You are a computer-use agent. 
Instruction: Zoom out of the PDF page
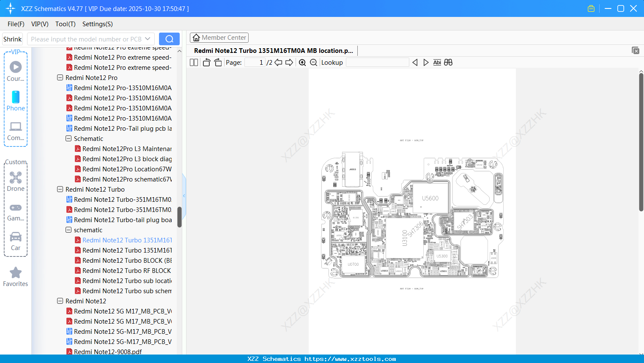coord(313,62)
